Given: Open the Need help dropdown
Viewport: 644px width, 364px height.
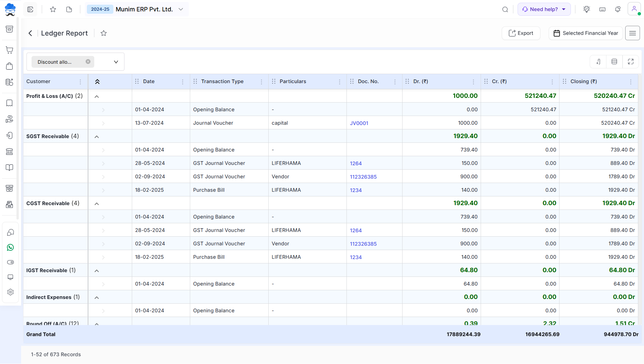Looking at the screenshot, I should click(544, 9).
